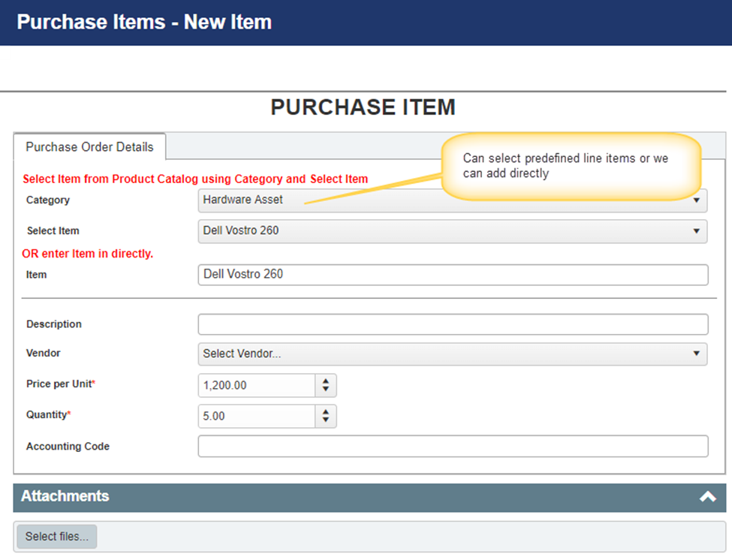Click into the Description field
732x560 pixels.
(x=452, y=324)
